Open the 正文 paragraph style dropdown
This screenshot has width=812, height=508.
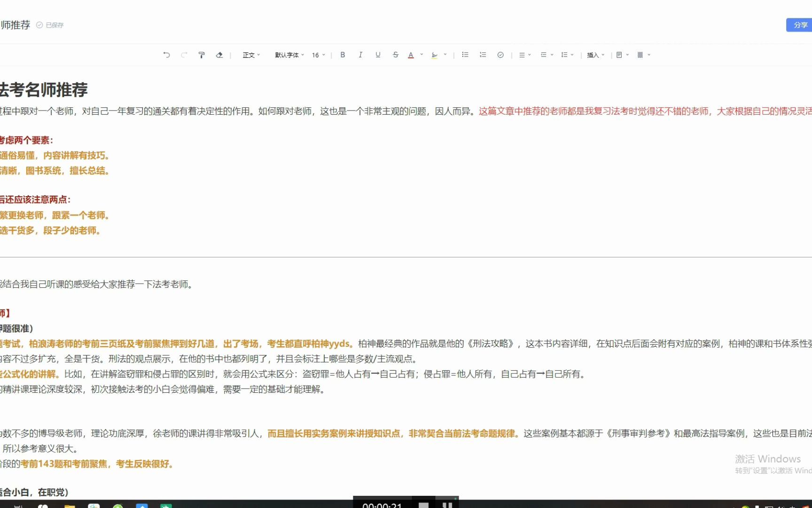click(251, 55)
